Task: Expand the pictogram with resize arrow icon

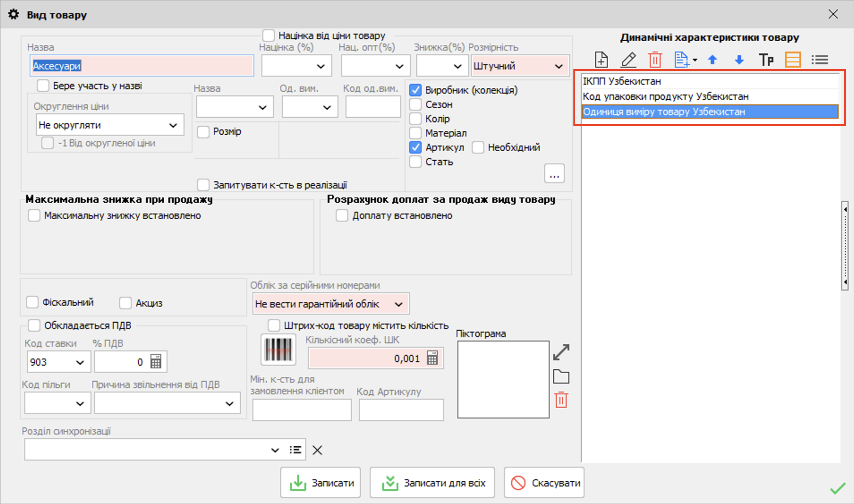Action: click(561, 352)
